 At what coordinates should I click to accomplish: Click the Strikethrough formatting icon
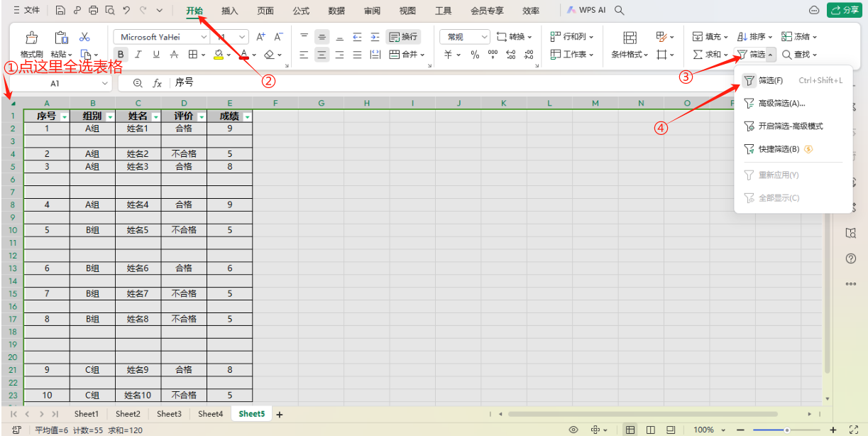click(x=174, y=55)
